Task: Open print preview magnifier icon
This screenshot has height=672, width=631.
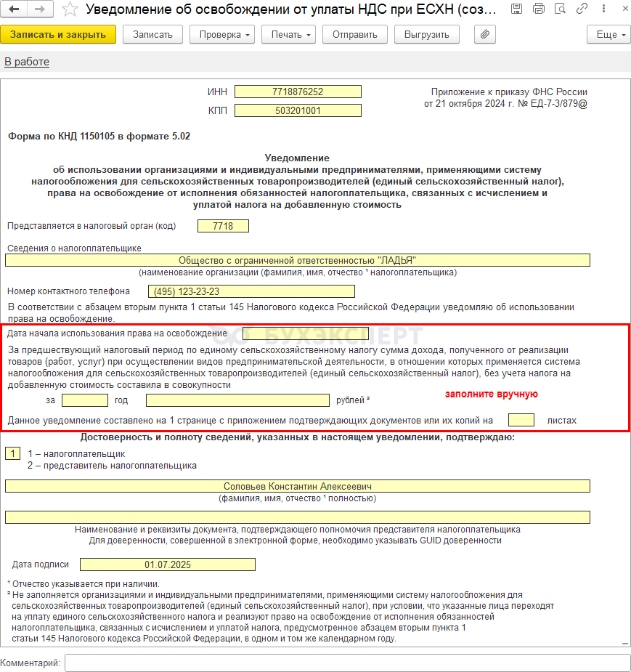Action: (x=560, y=9)
